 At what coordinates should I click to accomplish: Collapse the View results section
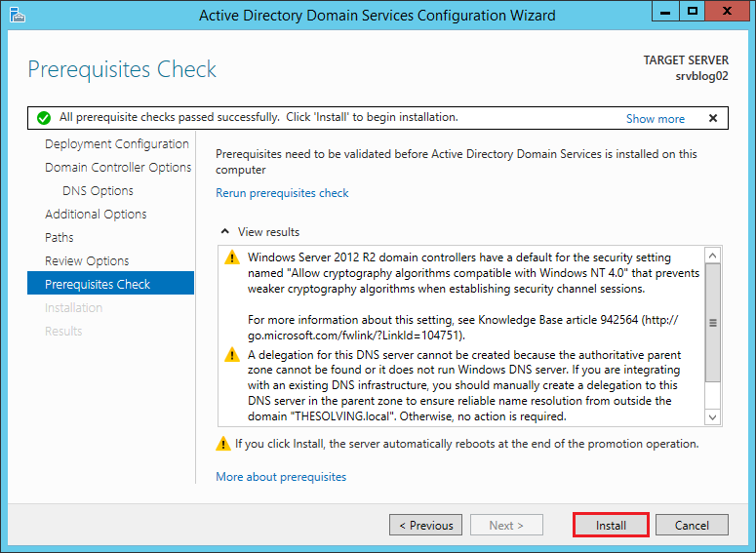tap(224, 231)
